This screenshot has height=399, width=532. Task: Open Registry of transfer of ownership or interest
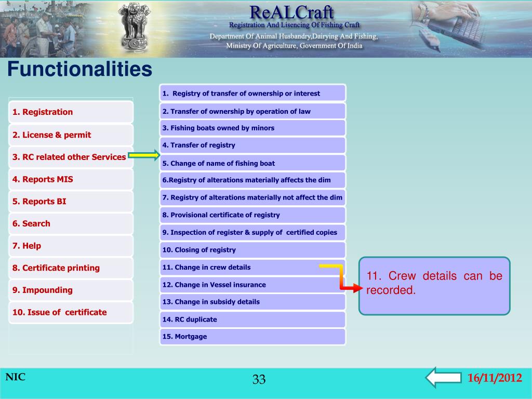(252, 94)
